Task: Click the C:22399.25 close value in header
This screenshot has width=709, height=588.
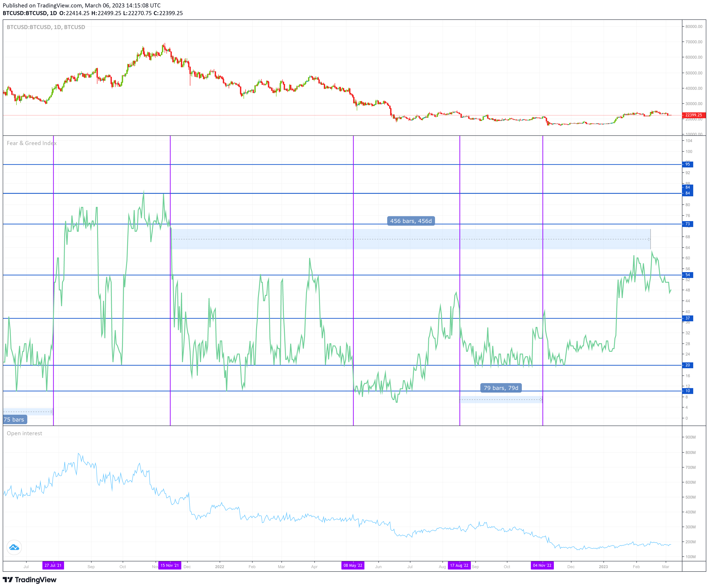Action: point(168,13)
